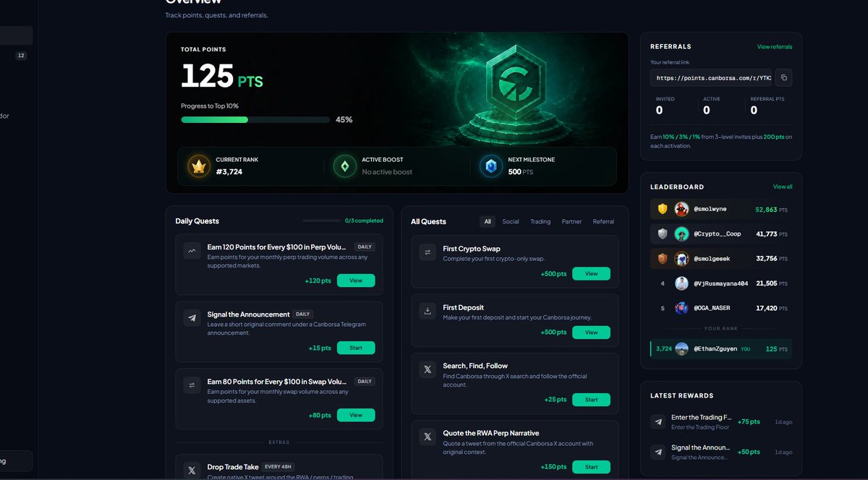Click the Perp Volume quest chart icon
Viewport: 868px width, 480px height.
pos(192,251)
